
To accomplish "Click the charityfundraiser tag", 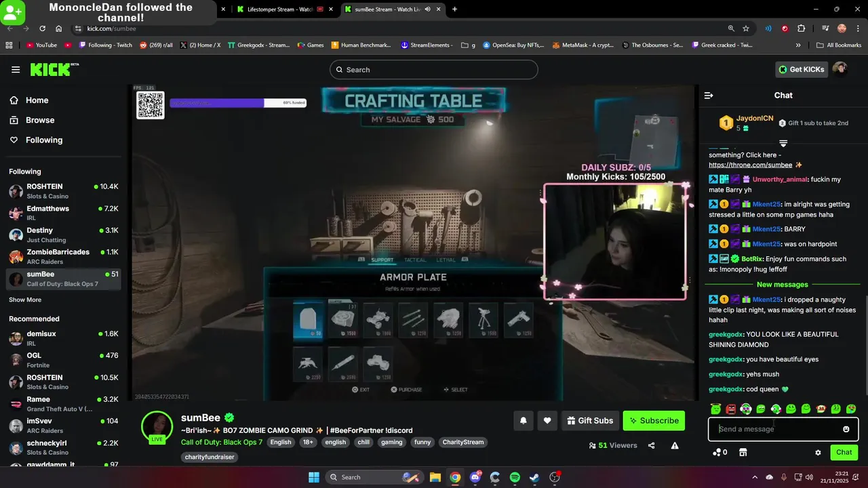I will click(x=210, y=457).
